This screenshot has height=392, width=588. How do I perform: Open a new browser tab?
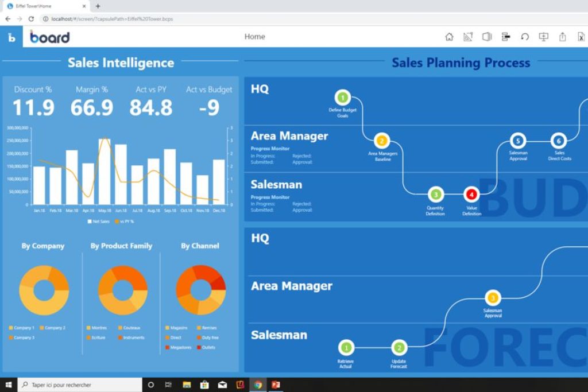pyautogui.click(x=98, y=6)
